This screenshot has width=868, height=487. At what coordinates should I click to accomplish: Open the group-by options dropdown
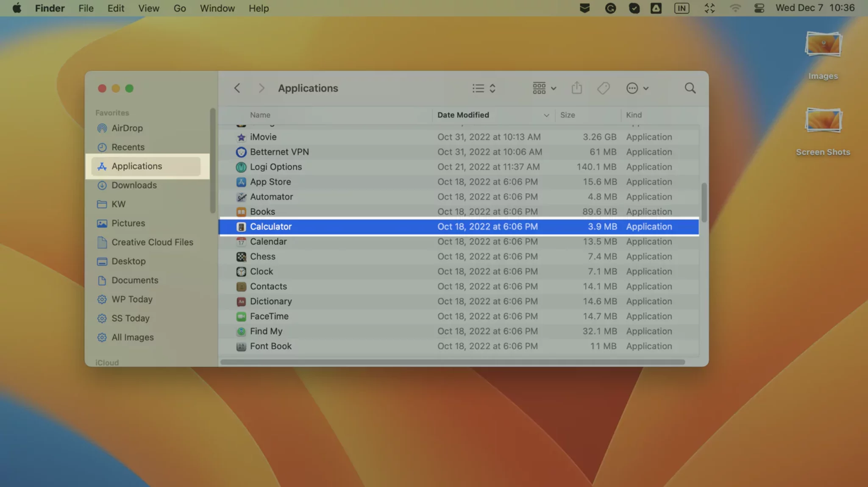[x=544, y=88]
